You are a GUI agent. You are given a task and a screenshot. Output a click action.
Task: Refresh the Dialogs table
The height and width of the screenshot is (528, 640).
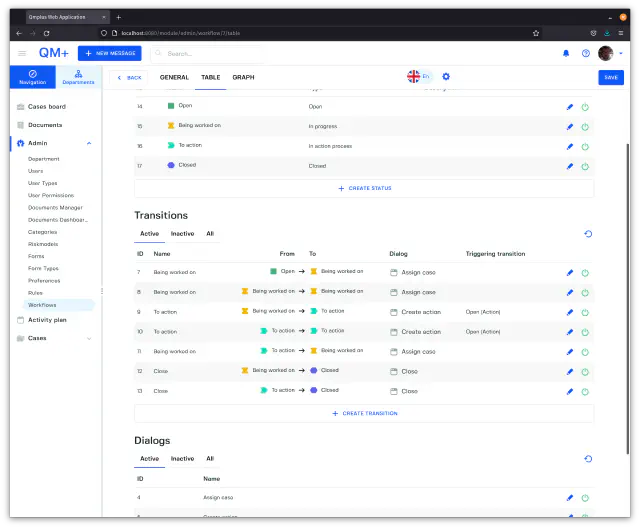click(588, 459)
